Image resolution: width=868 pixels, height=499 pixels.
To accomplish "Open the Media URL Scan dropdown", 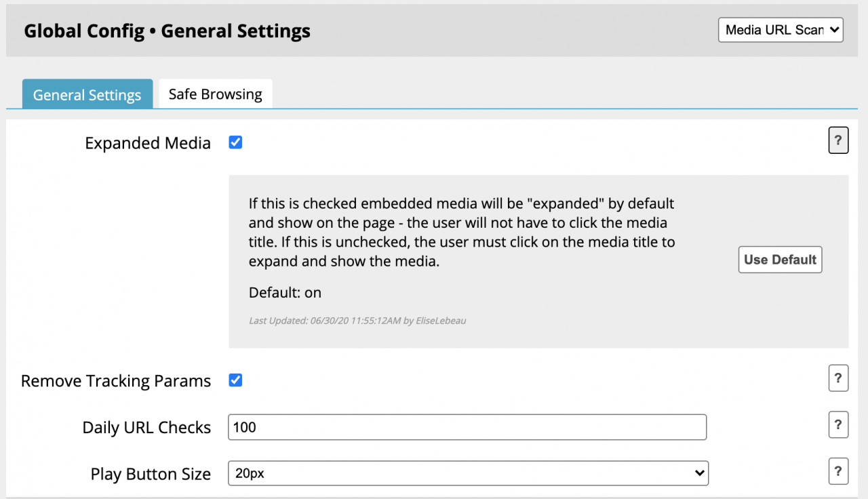I will [x=781, y=30].
